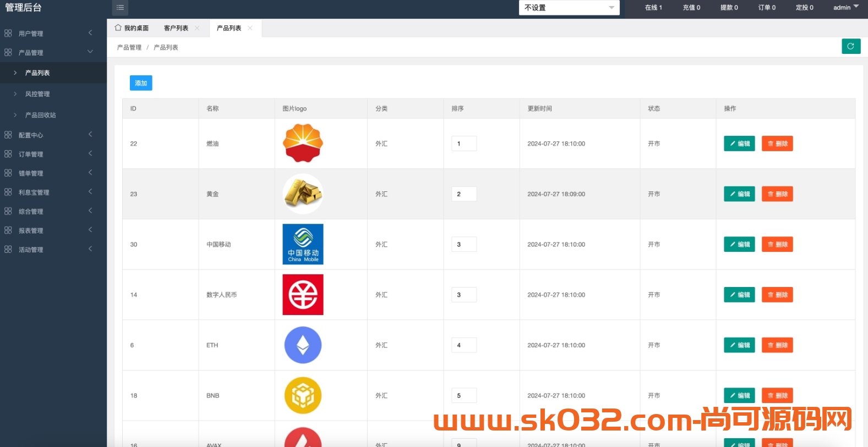Click the 错单管理 grid icon in sidebar
The width and height of the screenshot is (868, 447).
tap(8, 173)
